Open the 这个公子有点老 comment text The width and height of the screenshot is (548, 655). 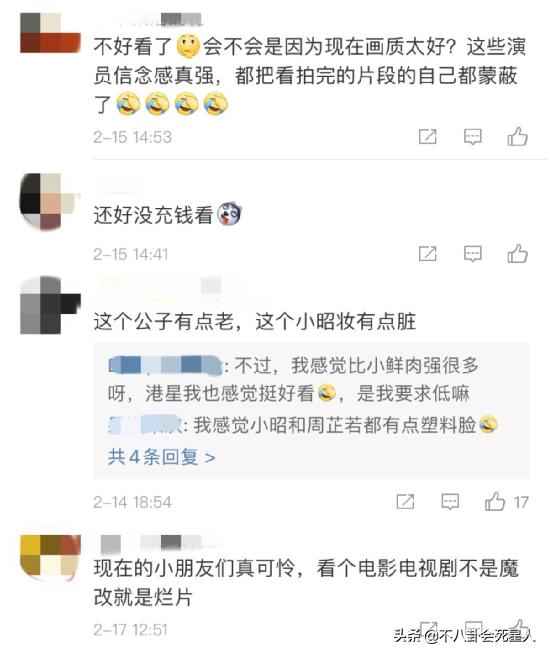coord(255,322)
